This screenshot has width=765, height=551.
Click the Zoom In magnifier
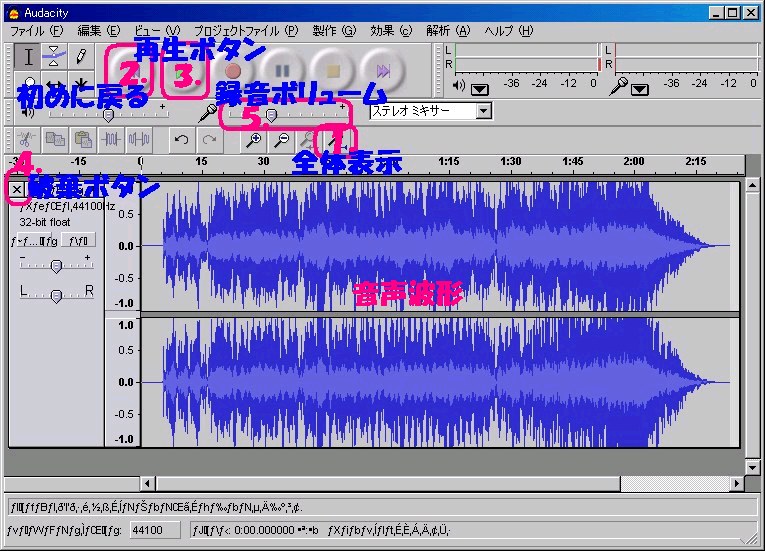[254, 140]
